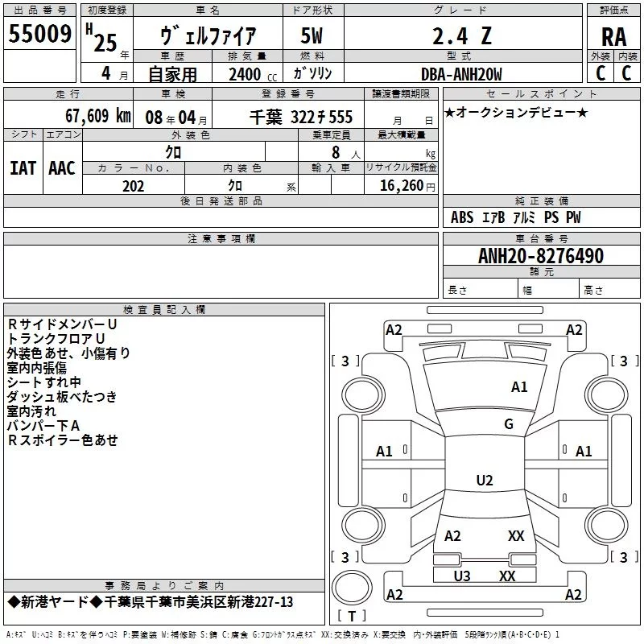Click the 検査員記入欄 header
The image size is (644, 644).
click(x=164, y=310)
